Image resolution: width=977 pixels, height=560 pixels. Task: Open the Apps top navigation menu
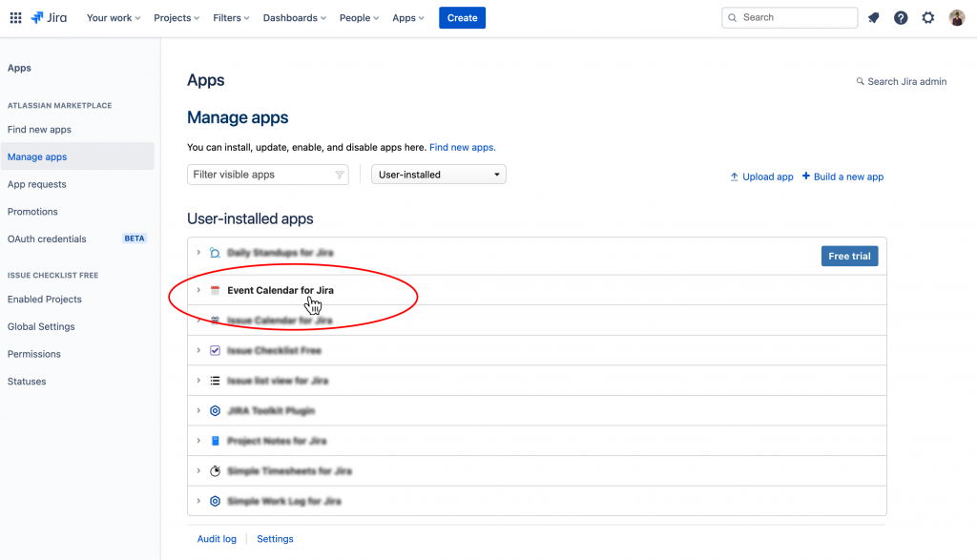[x=408, y=17]
